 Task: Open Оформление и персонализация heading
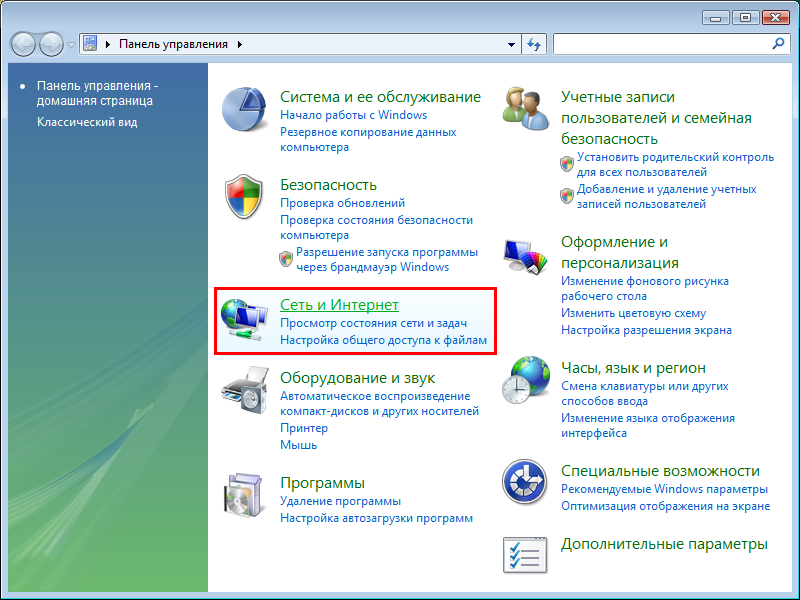coord(620,252)
